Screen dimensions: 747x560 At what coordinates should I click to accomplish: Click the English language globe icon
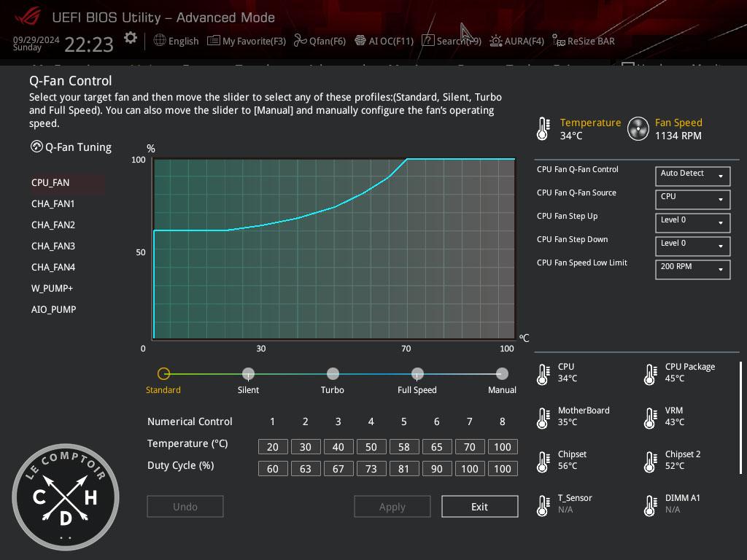pos(160,41)
